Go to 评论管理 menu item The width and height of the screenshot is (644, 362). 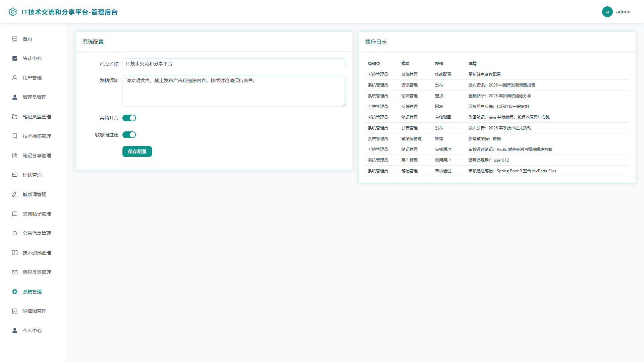pyautogui.click(x=34, y=175)
